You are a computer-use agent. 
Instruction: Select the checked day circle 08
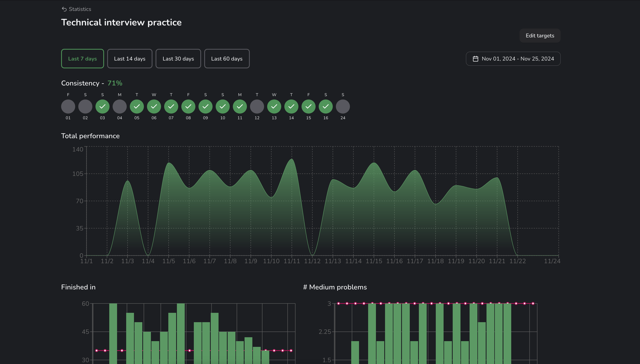(188, 107)
